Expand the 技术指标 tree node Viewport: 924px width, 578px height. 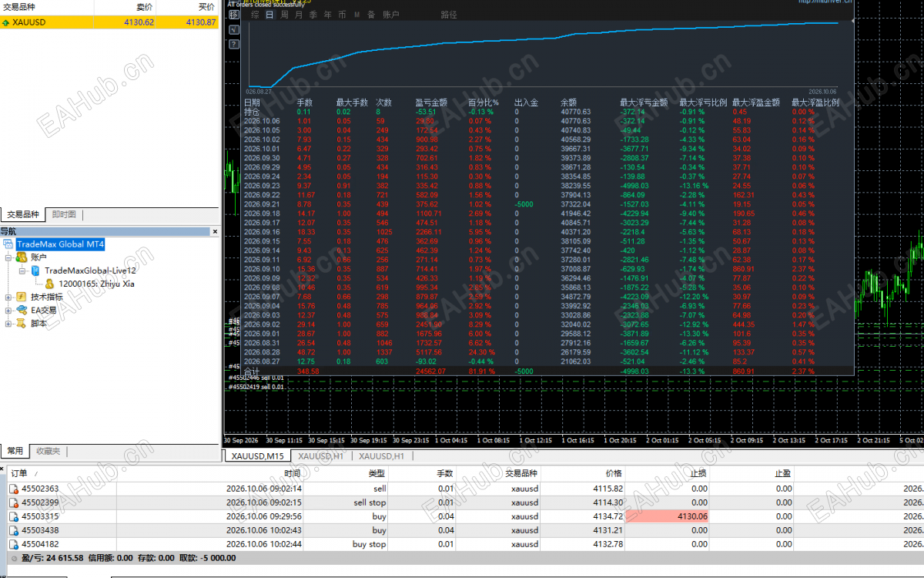pos(8,297)
